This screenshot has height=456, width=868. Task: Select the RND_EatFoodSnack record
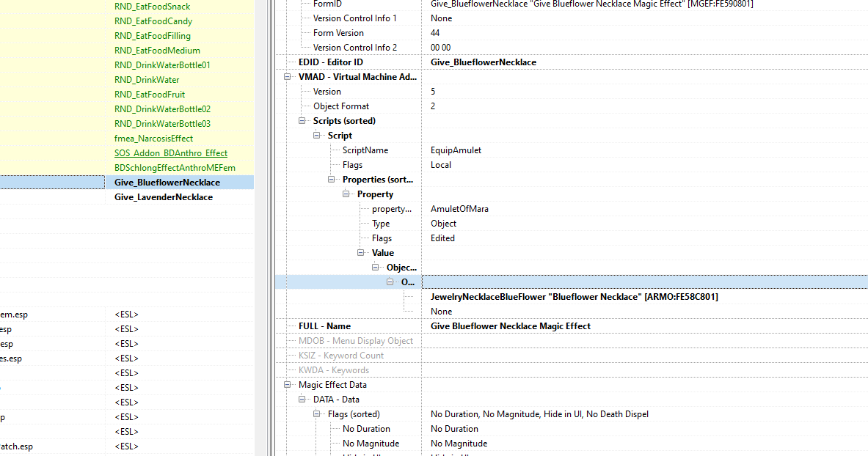pyautogui.click(x=152, y=6)
